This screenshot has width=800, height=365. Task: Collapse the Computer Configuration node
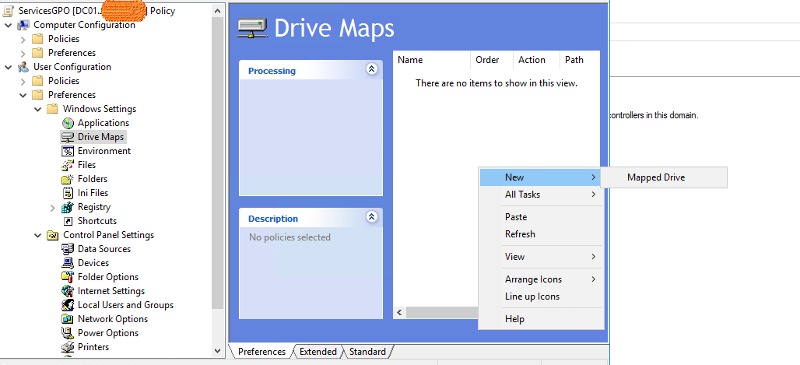click(x=8, y=25)
